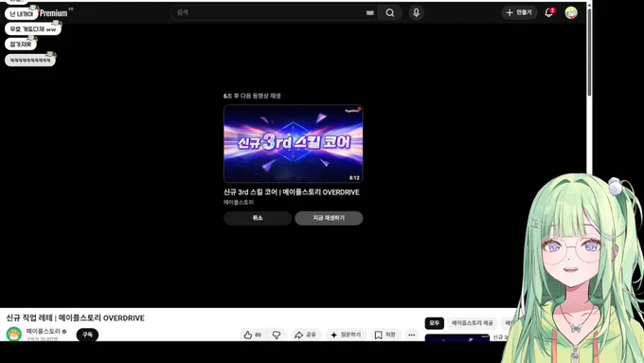The height and width of the screenshot is (363, 644).
Task: Subscribe with the 구독 button
Action: [x=87, y=335]
